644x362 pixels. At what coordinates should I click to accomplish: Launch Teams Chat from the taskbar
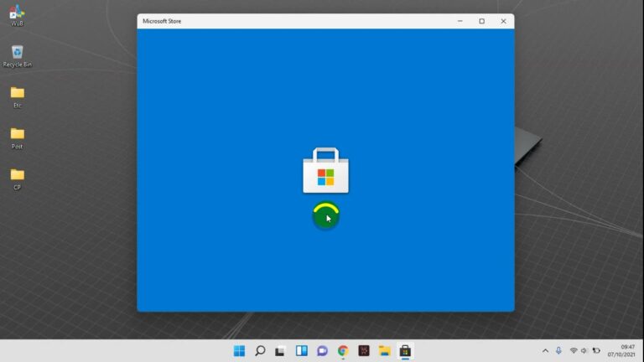[x=322, y=351]
